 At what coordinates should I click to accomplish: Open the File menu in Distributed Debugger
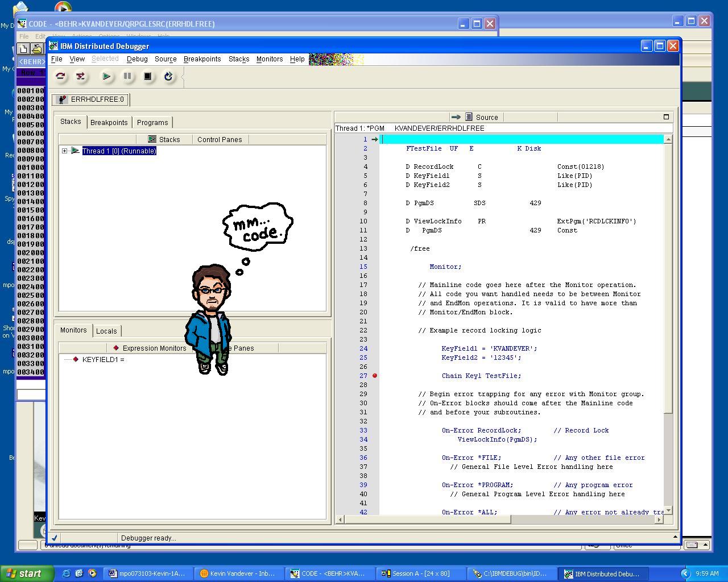(x=57, y=59)
